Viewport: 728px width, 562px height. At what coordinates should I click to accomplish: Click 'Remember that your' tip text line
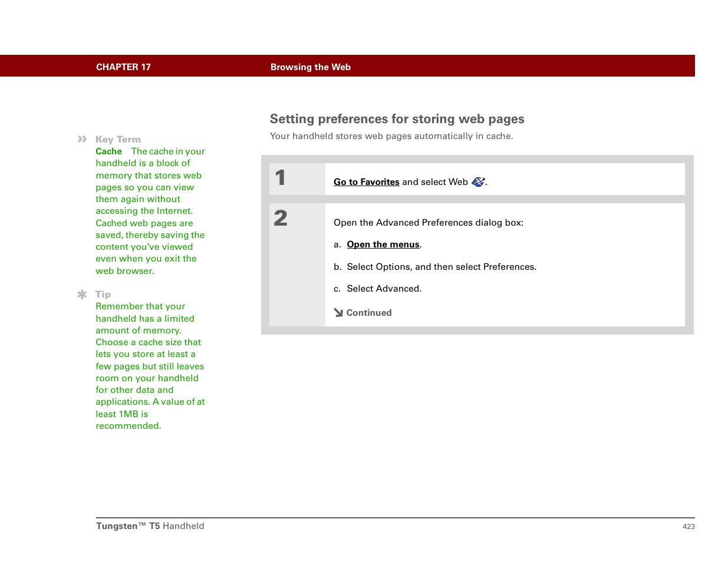pos(140,306)
